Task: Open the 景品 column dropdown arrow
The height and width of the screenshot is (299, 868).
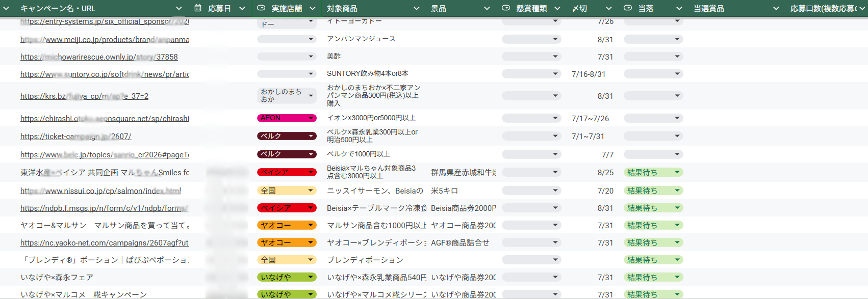Action: pos(487,9)
